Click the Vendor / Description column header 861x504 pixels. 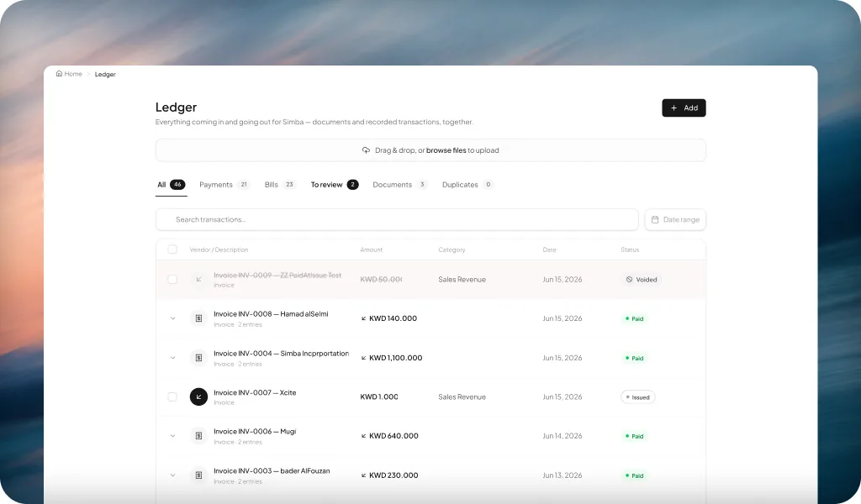point(219,249)
